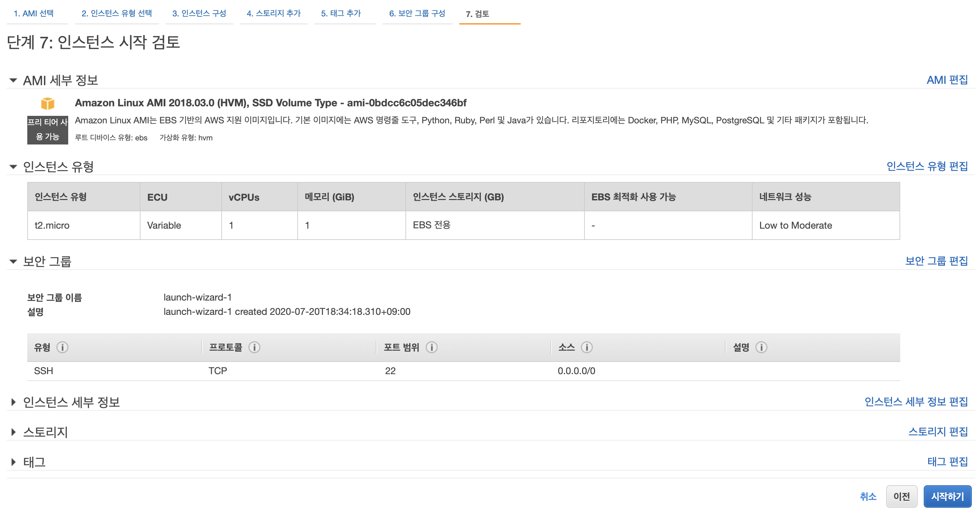Collapse the 보안 그룹 section
The height and width of the screenshot is (520, 980).
pyautogui.click(x=13, y=261)
